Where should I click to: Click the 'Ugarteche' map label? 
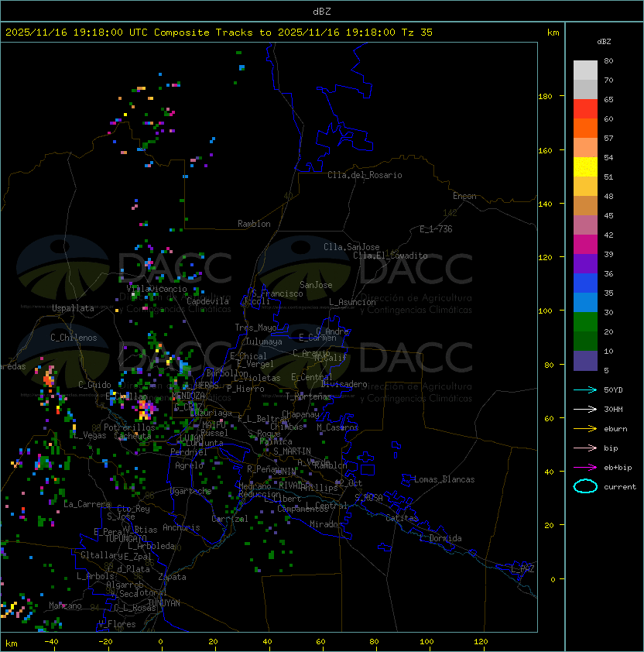click(191, 491)
